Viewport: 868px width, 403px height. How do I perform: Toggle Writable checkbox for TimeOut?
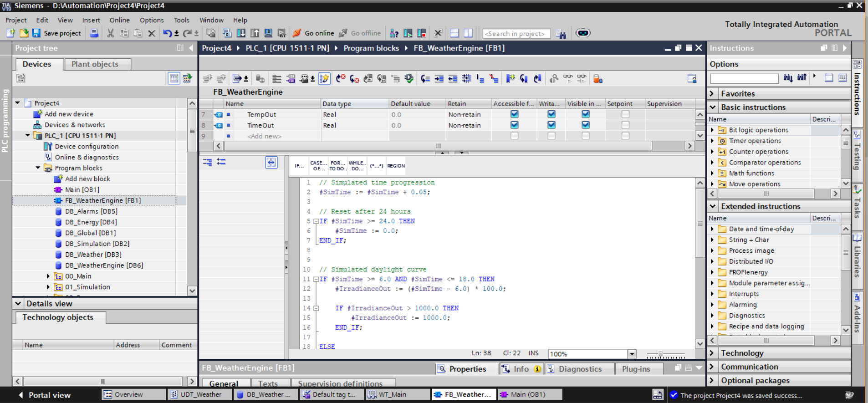[x=551, y=125]
